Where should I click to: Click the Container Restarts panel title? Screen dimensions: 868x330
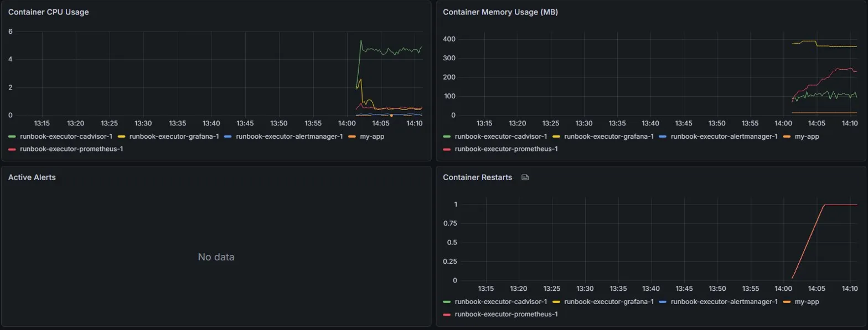coord(478,177)
